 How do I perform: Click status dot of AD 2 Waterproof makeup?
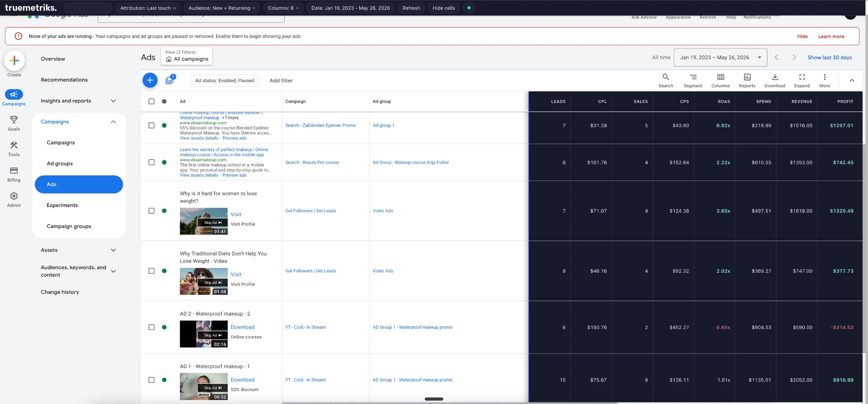pyautogui.click(x=164, y=327)
